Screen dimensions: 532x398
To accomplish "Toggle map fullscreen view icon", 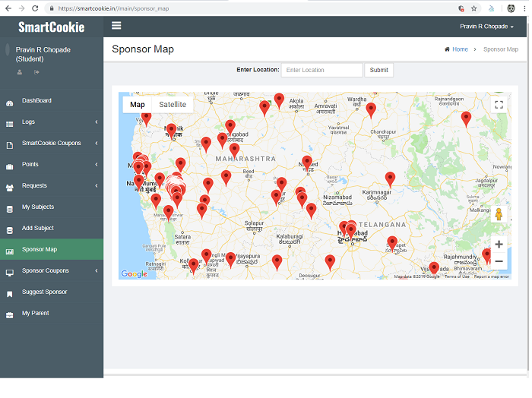I will (499, 105).
